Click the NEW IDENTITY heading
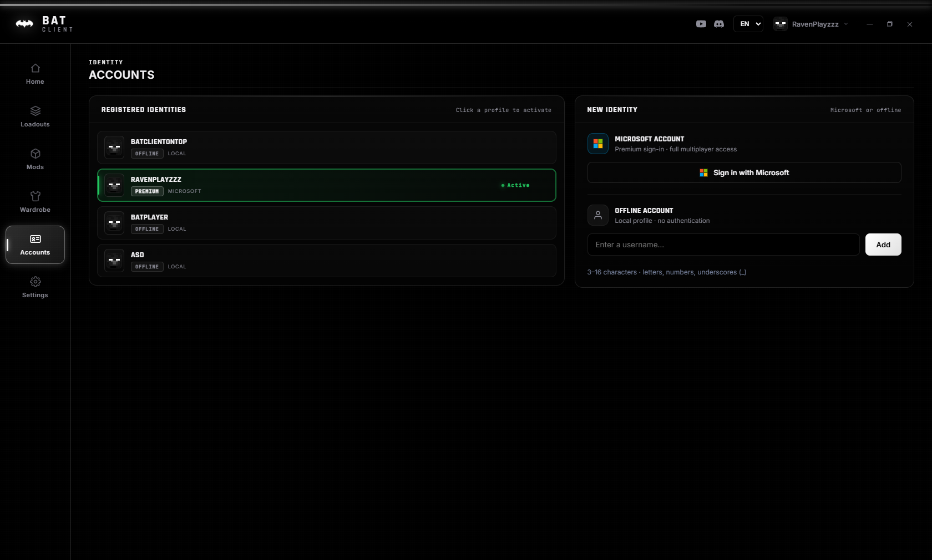932x560 pixels. (612, 110)
